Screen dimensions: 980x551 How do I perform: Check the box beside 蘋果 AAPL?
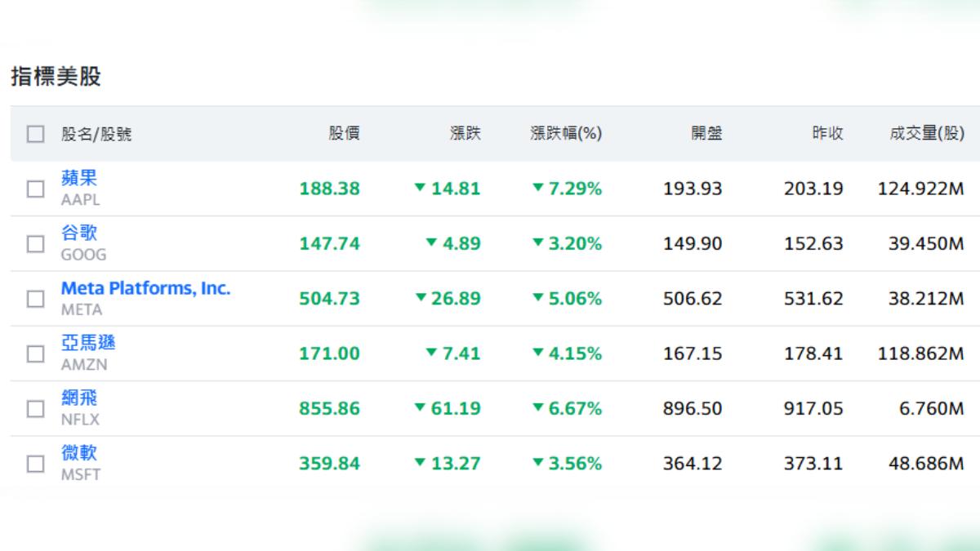[x=35, y=189]
